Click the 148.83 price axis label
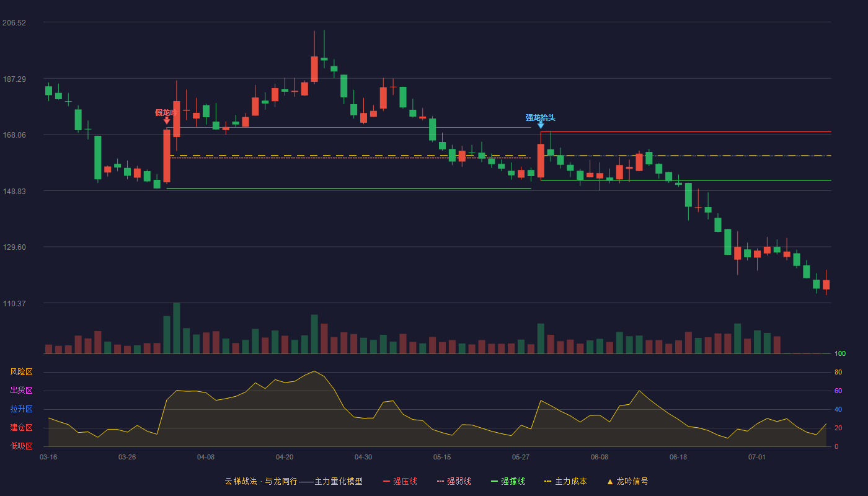This screenshot has width=868, height=496. coord(14,191)
